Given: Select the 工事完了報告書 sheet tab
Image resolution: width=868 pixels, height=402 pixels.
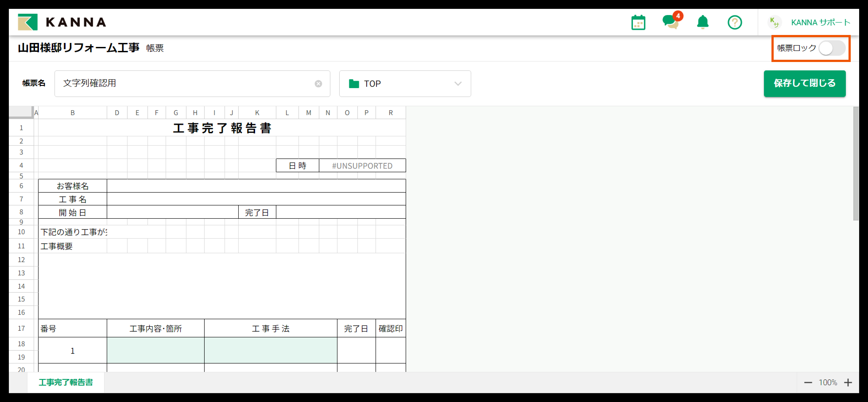Looking at the screenshot, I should 66,383.
